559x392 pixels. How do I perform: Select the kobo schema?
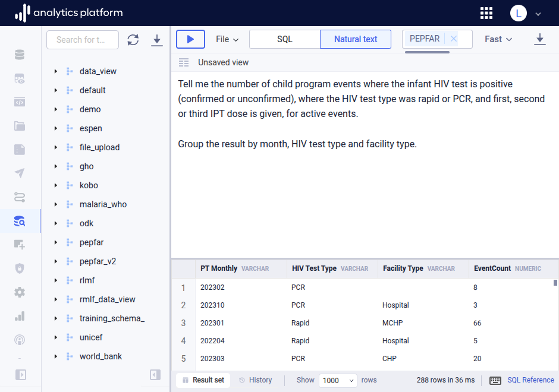(89, 185)
